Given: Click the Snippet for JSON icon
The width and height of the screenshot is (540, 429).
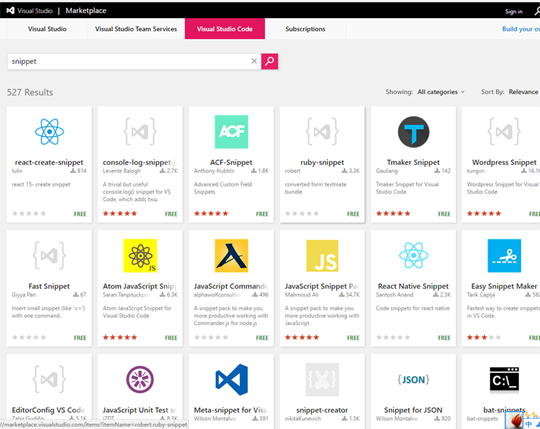Looking at the screenshot, I should (x=414, y=379).
